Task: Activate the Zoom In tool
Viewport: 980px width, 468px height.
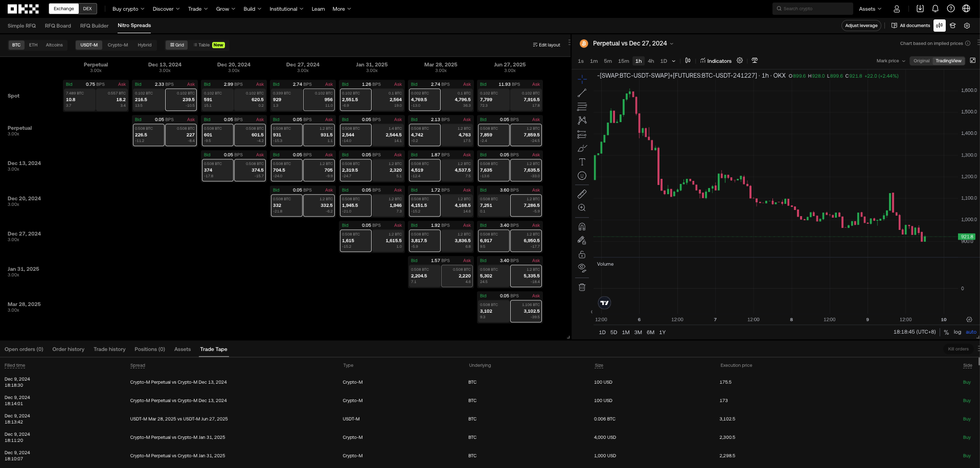Action: (582, 208)
